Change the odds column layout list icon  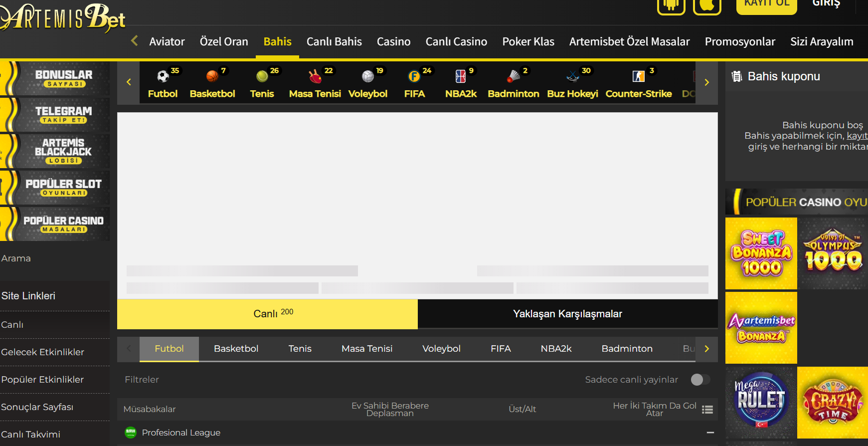tap(707, 410)
